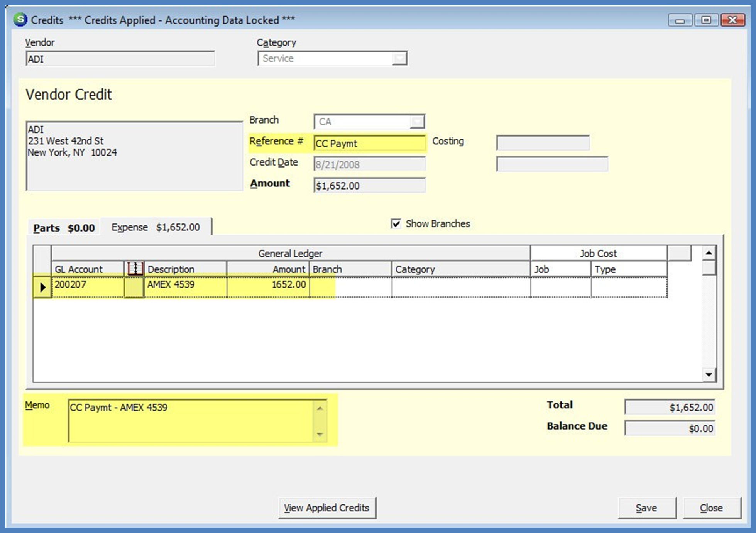
Task: Click the row selector arrow for 200207
Action: coord(42,287)
